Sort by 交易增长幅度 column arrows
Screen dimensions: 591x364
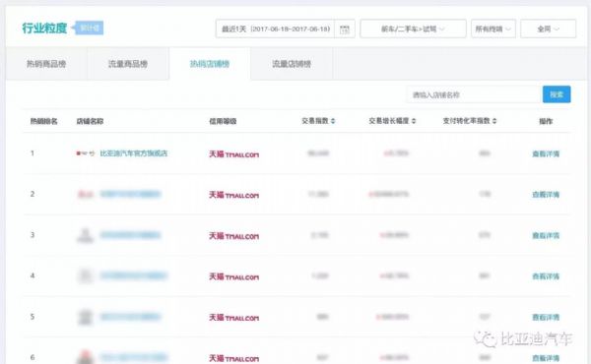pyautogui.click(x=414, y=121)
